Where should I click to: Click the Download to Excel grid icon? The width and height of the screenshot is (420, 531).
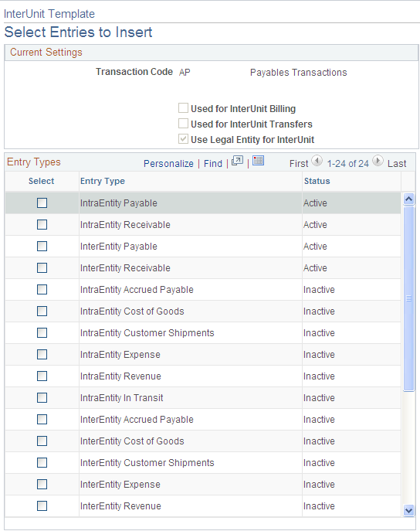[258, 161]
